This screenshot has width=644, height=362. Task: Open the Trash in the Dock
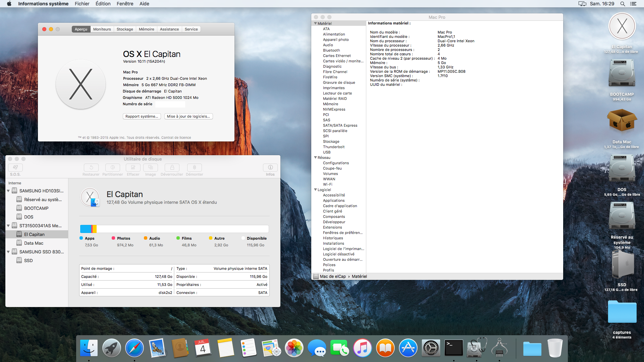pyautogui.click(x=555, y=348)
